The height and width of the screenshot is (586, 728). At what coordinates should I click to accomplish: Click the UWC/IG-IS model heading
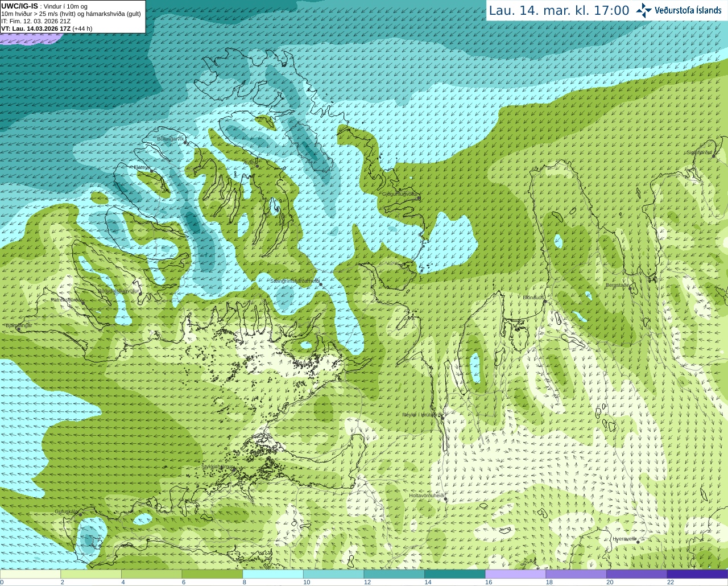(19, 6)
